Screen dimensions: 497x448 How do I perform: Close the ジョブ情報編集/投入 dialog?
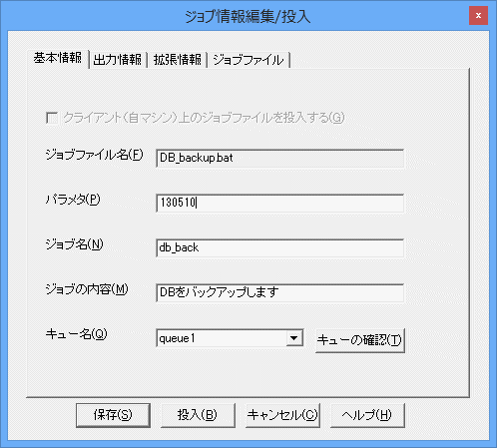[x=478, y=16]
